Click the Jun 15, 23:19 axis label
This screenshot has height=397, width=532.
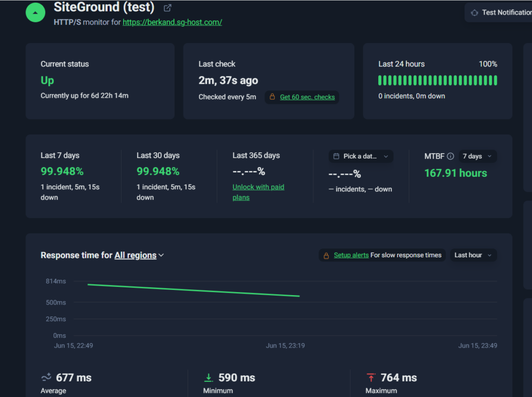(285, 346)
